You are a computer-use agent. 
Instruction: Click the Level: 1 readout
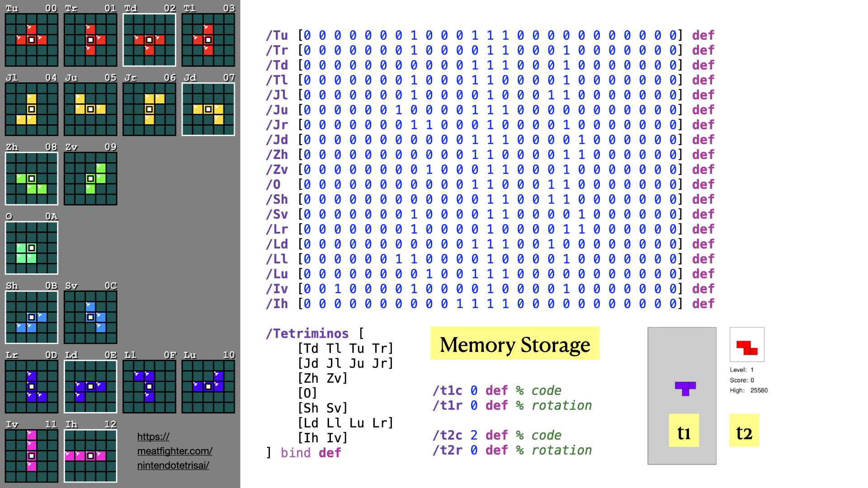click(742, 370)
